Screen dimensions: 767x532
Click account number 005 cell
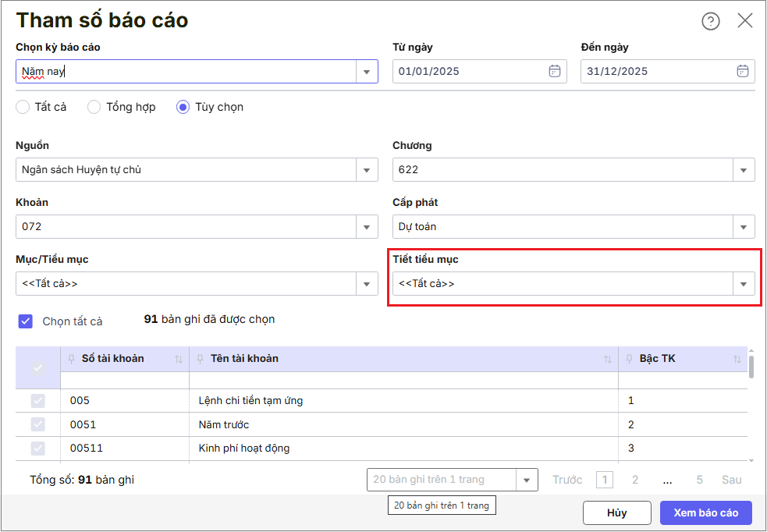tap(125, 401)
